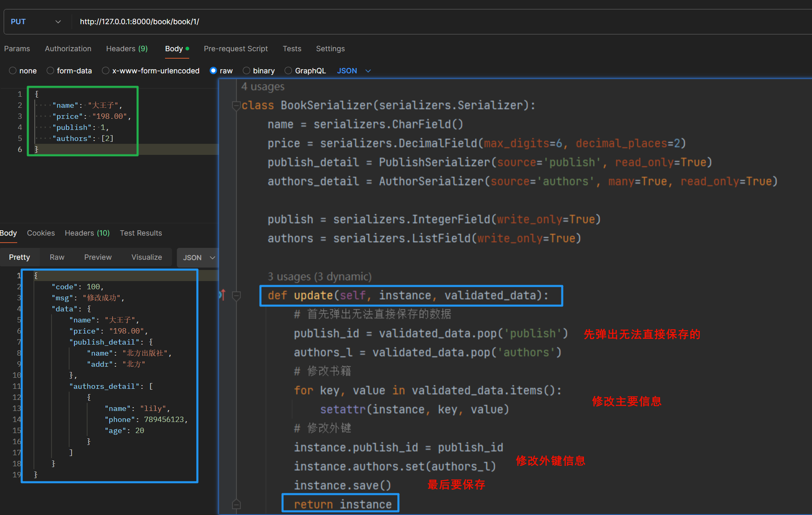Screen dimensions: 812x515
Task: Open the Settings request tab
Action: [330, 49]
